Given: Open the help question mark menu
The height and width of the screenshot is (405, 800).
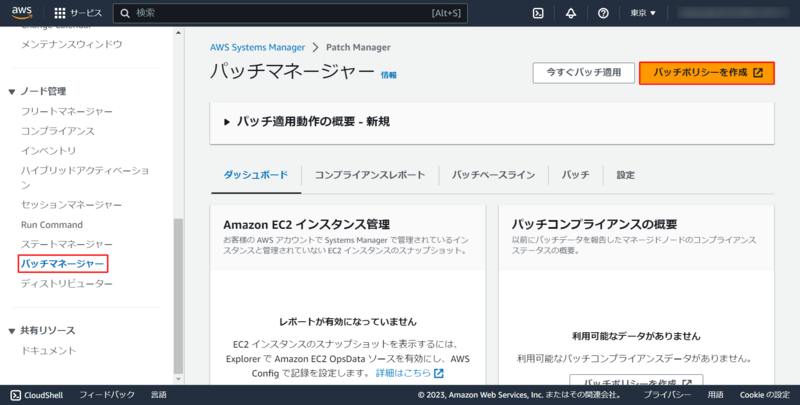Looking at the screenshot, I should pyautogui.click(x=603, y=13).
